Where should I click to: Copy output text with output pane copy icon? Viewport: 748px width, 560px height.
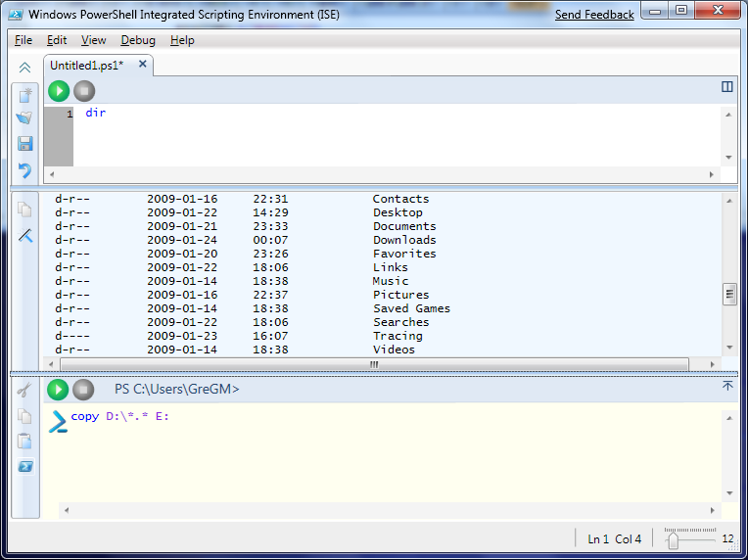(24, 210)
